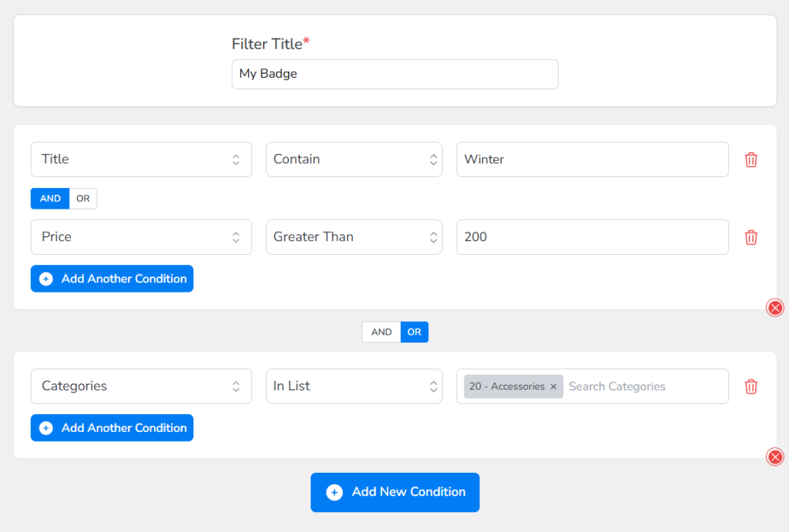Open the Title field dropdown
The width and height of the screenshot is (789, 532).
coord(141,159)
